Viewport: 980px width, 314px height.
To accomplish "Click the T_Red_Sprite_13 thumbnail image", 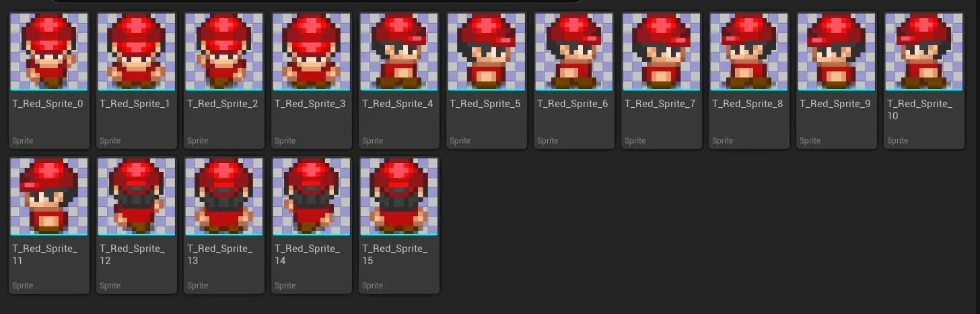I will [x=224, y=196].
